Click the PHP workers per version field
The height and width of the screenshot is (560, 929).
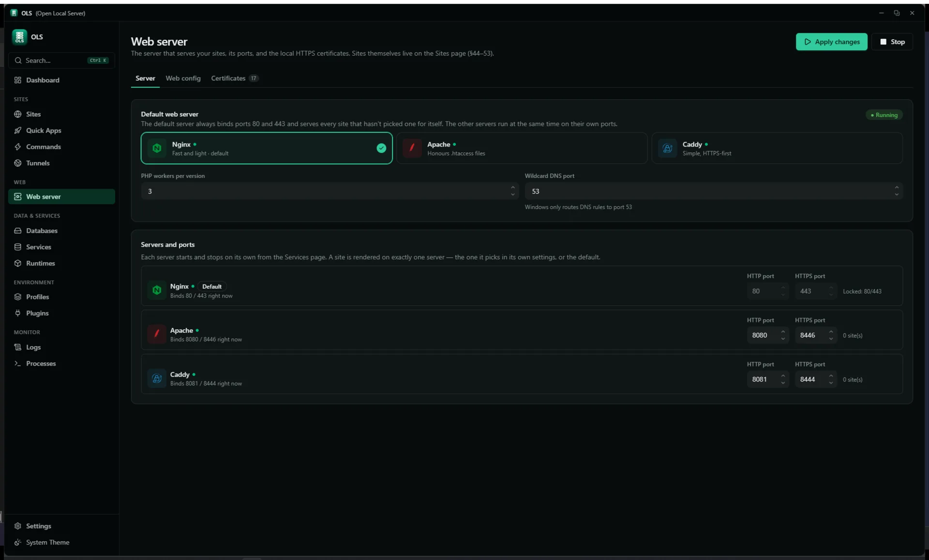(330, 192)
